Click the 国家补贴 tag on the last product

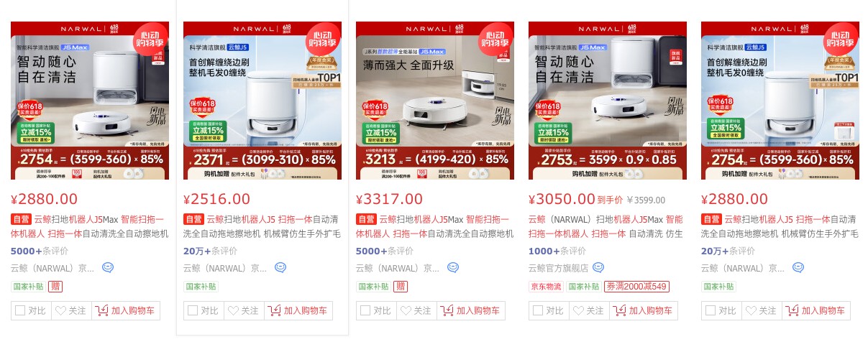(x=718, y=286)
